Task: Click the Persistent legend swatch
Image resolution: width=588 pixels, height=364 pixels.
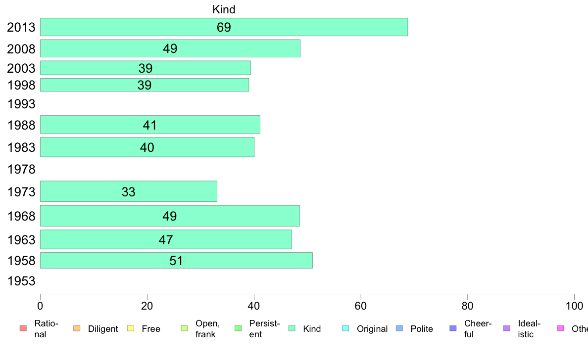Action: click(x=238, y=328)
